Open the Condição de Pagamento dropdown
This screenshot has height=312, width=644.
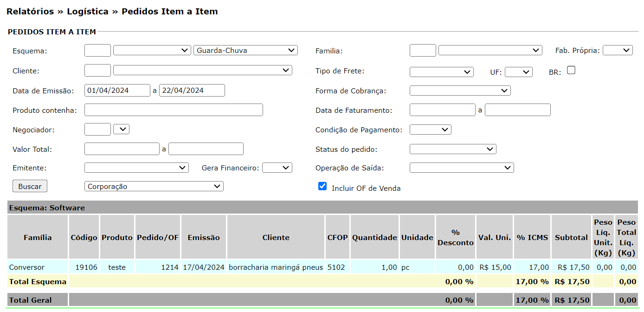430,130
